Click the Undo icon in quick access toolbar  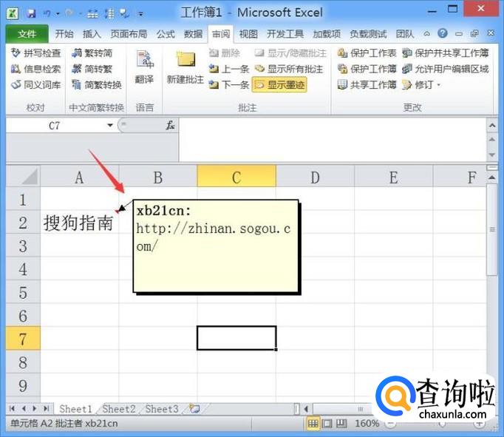point(47,13)
